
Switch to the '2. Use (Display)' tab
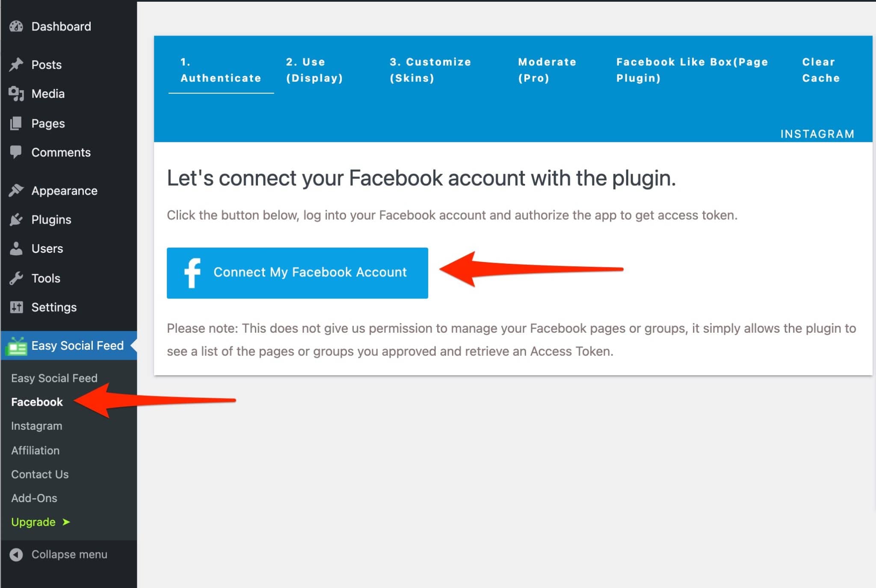315,70
